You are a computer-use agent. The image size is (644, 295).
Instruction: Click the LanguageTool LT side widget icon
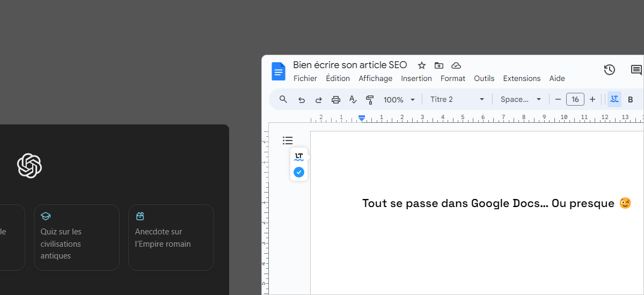tap(299, 157)
